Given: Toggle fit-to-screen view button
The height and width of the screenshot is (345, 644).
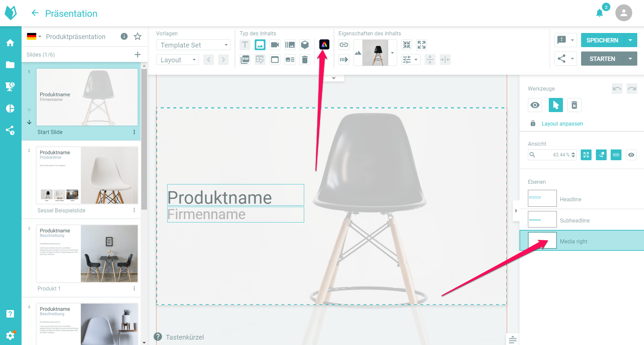Looking at the screenshot, I should click(586, 155).
